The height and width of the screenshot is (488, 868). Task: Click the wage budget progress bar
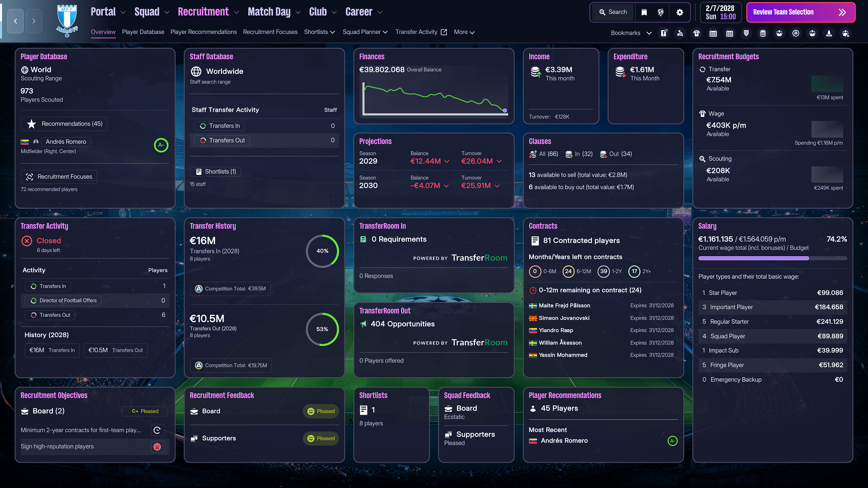point(772,258)
